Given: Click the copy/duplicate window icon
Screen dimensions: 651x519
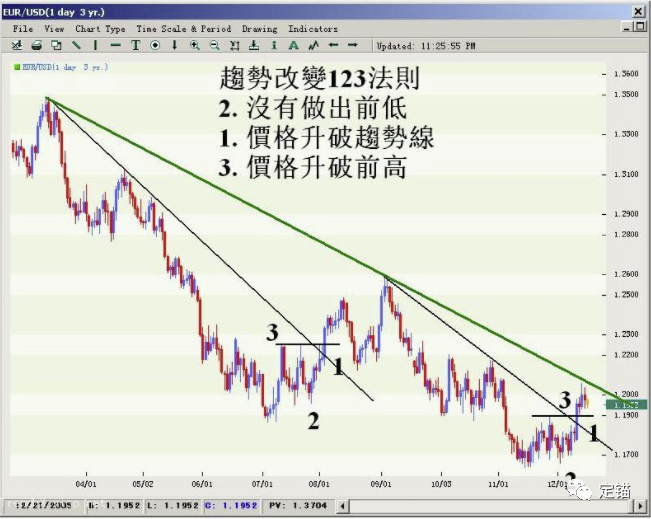Looking at the screenshot, I should pos(56,45).
